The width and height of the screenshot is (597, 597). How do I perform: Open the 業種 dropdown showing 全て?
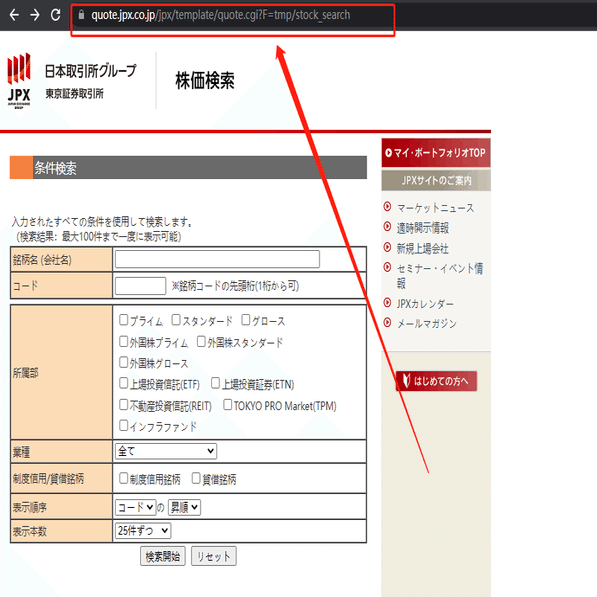pyautogui.click(x=166, y=451)
